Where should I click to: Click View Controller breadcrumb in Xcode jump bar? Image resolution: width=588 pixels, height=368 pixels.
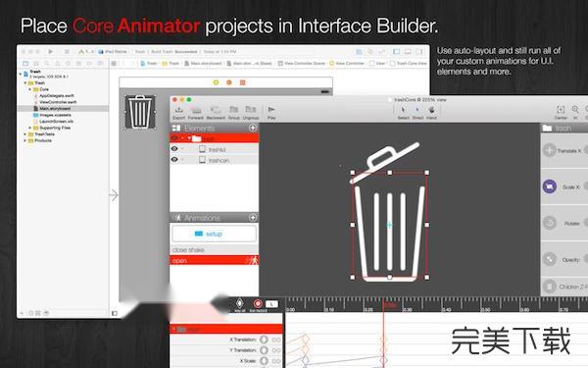tap(347, 63)
